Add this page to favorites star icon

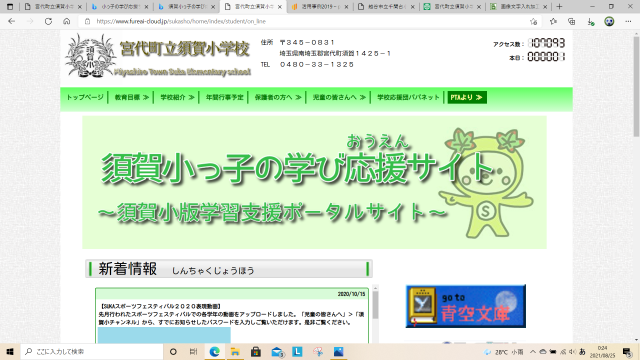533,22
